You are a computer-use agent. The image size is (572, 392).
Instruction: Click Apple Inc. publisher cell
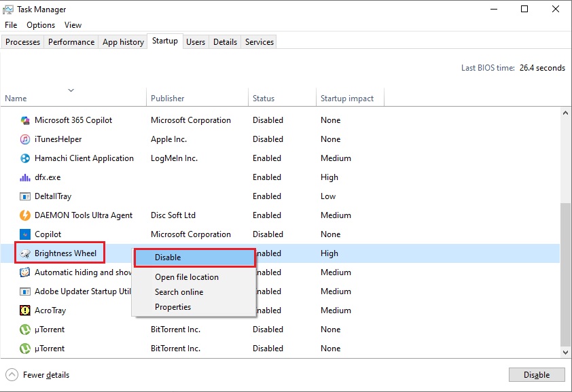pyautogui.click(x=168, y=139)
